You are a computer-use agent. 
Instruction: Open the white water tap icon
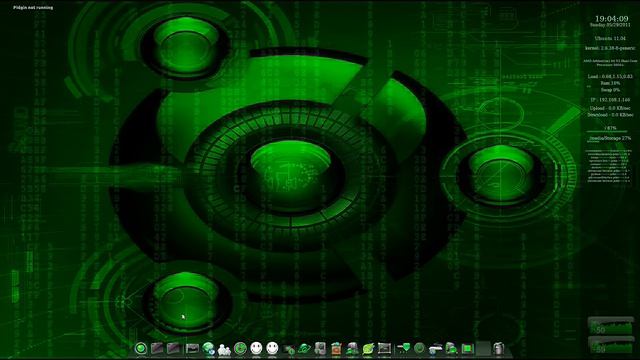coord(435,348)
